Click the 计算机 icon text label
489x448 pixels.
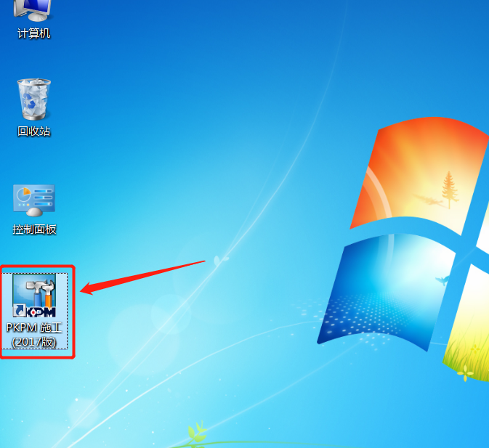pyautogui.click(x=33, y=33)
